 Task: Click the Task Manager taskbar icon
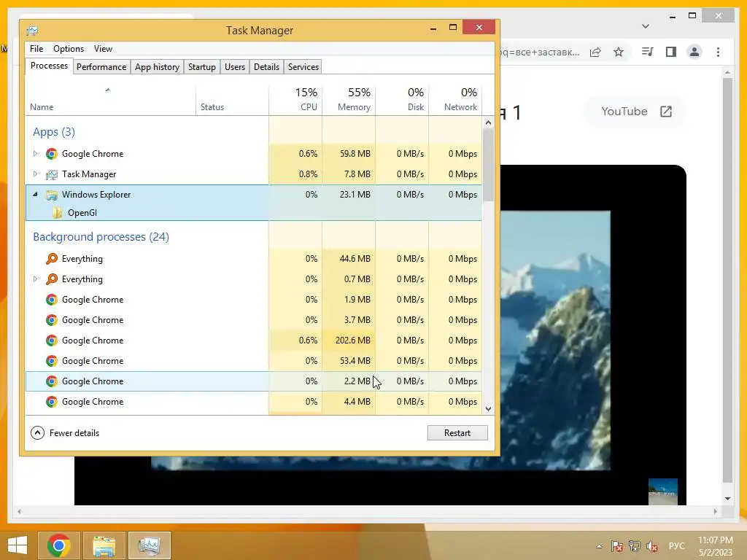[x=149, y=545]
